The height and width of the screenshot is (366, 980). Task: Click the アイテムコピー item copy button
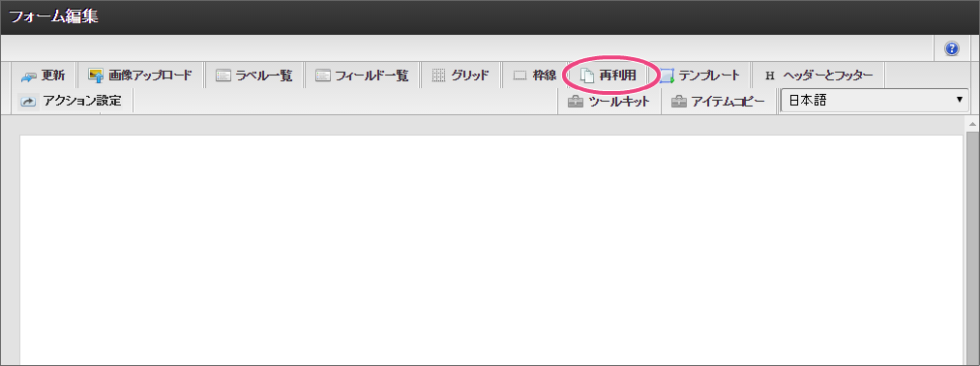point(718,101)
